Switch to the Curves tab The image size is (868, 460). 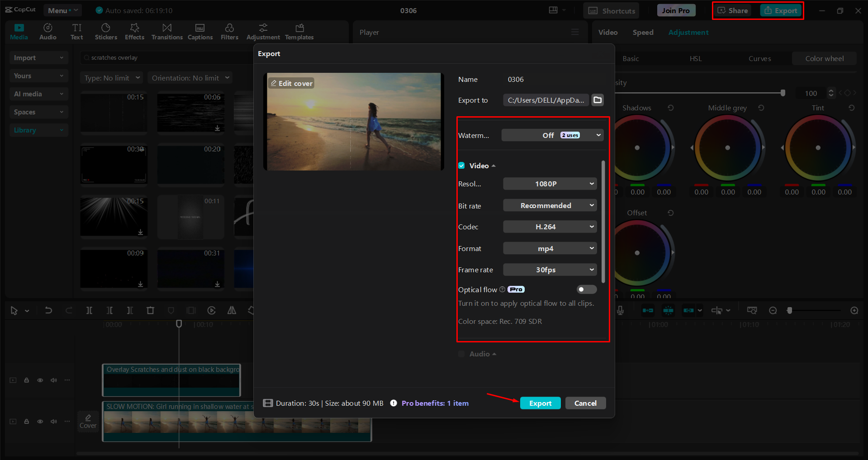[759, 58]
